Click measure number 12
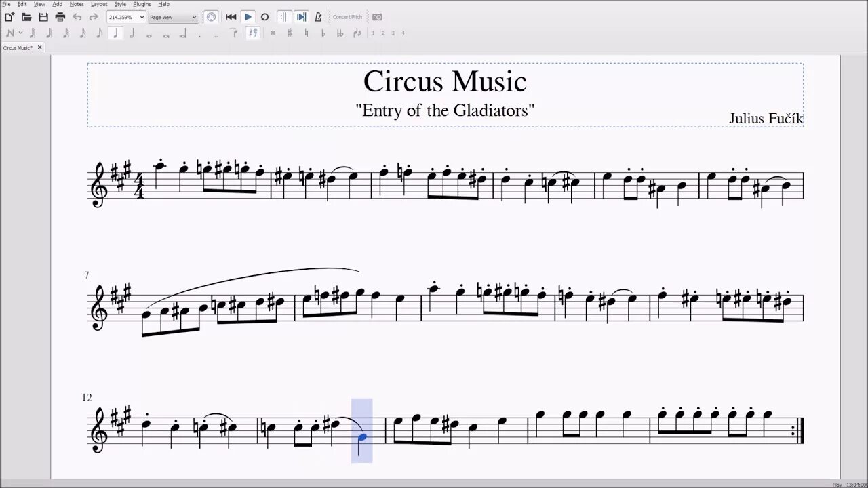 click(87, 398)
